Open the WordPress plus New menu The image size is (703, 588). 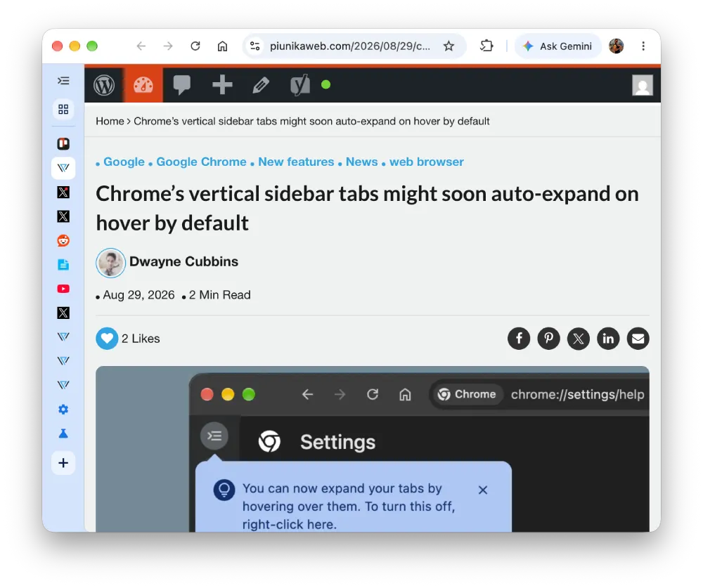222,85
